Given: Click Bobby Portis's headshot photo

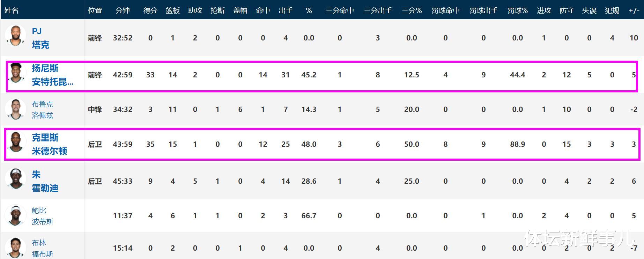Looking at the screenshot, I should coord(15,215).
